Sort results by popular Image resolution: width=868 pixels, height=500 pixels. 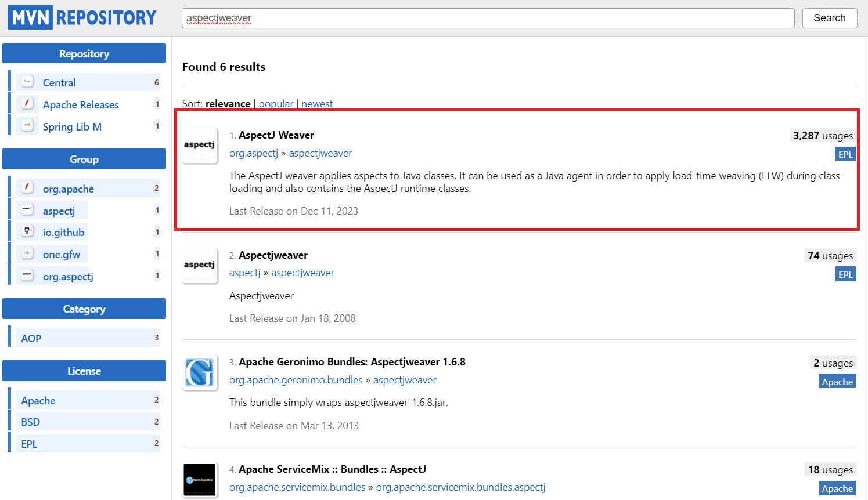tap(276, 103)
